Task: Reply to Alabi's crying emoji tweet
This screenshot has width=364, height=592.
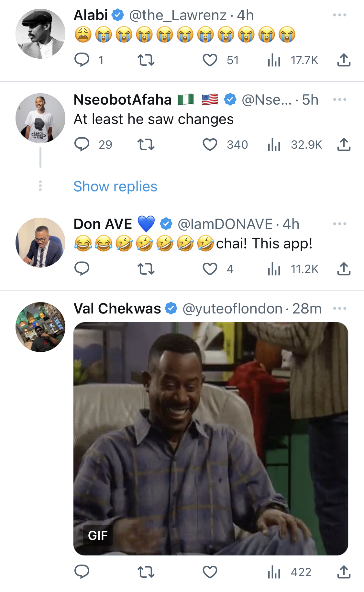Action: click(x=82, y=60)
